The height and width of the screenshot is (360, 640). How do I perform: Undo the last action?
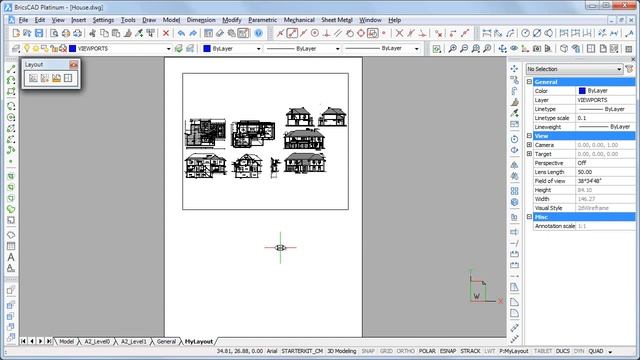tap(181, 33)
